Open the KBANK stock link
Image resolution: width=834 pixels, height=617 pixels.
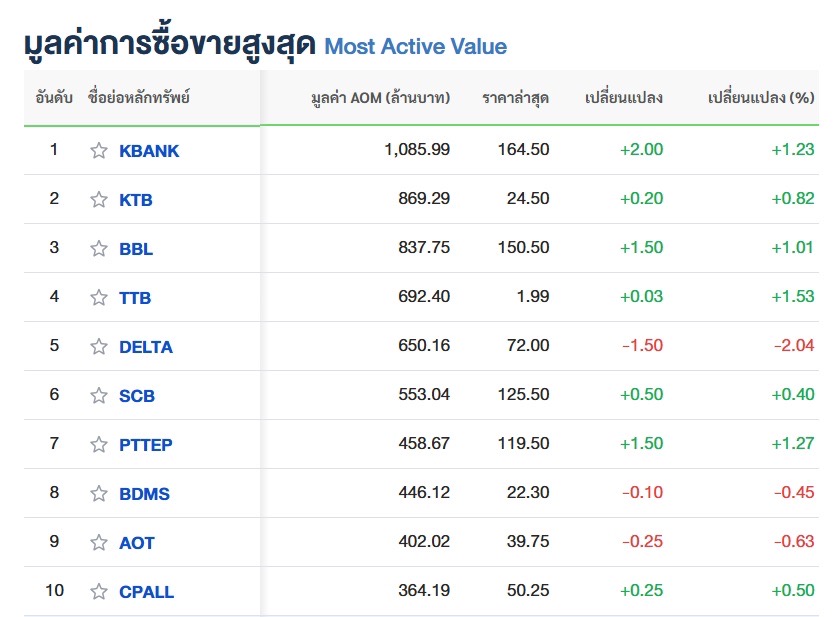click(x=149, y=151)
